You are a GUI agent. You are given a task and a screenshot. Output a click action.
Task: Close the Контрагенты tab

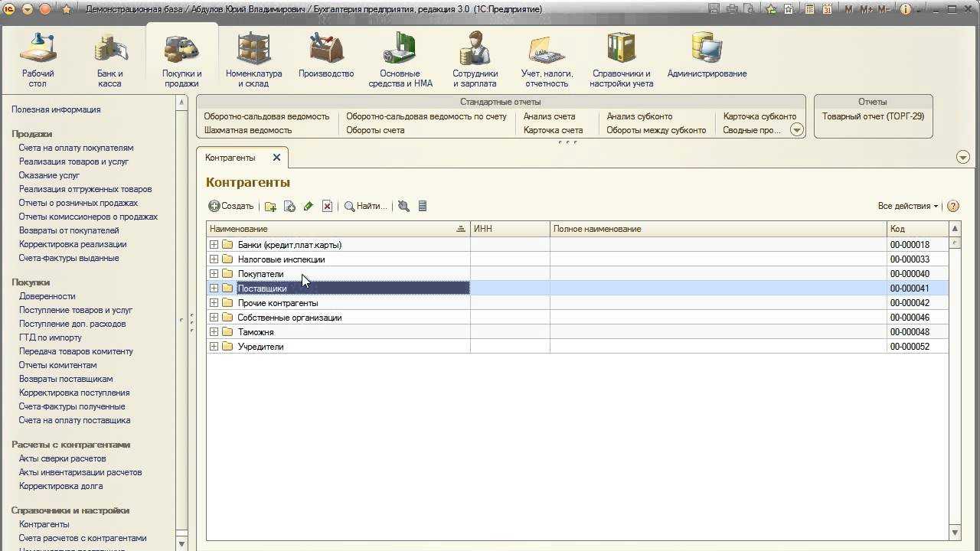click(x=276, y=157)
